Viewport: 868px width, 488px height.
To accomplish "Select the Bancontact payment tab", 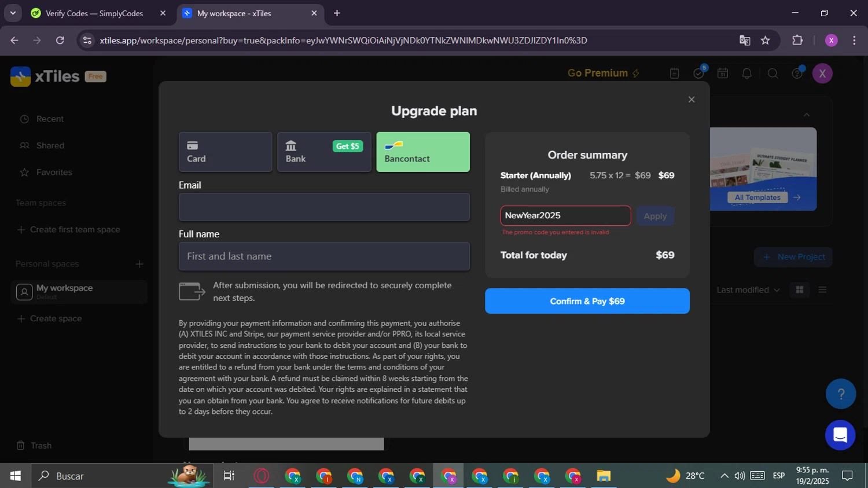I will point(423,152).
